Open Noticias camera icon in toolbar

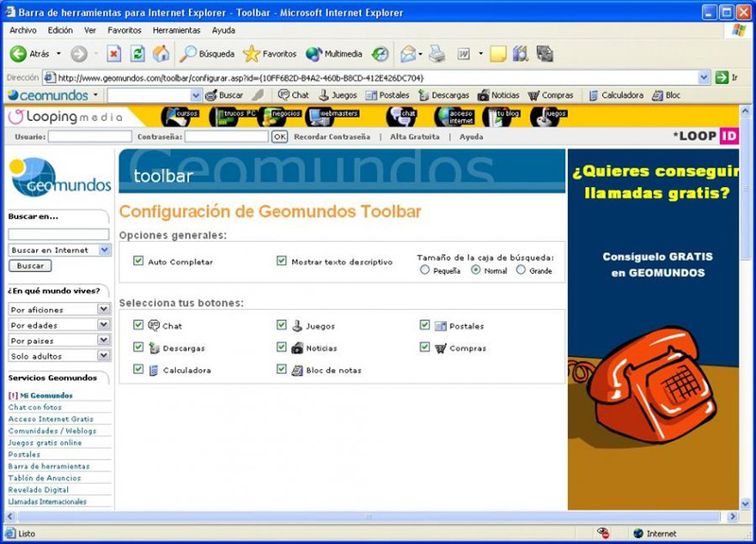pos(483,95)
